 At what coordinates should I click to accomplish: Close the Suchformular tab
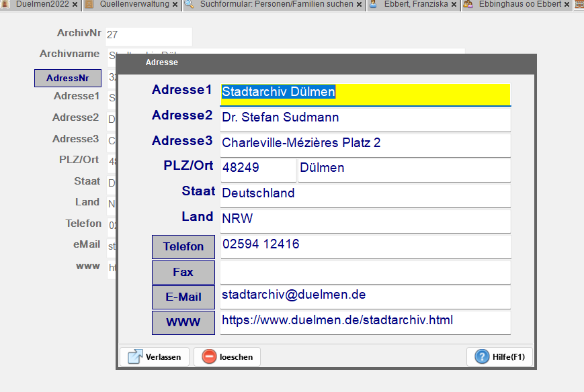(360, 5)
